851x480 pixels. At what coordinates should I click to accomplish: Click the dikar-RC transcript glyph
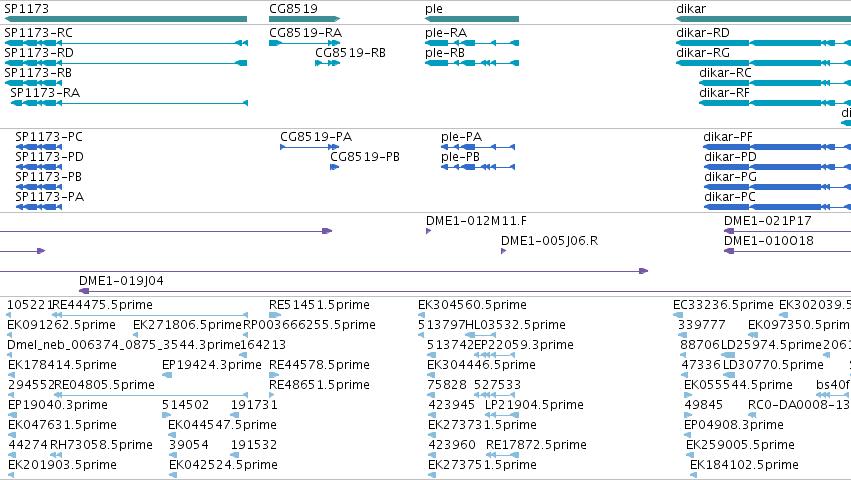775,83
